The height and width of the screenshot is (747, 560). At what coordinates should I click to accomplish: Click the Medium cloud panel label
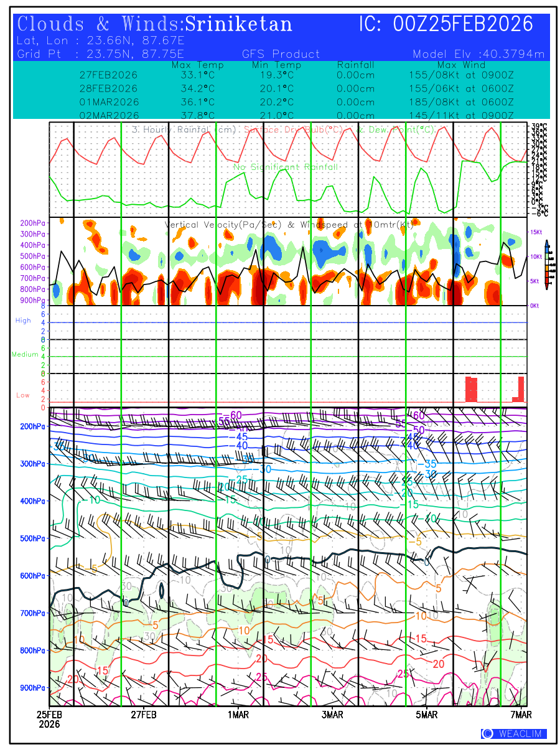click(x=25, y=355)
